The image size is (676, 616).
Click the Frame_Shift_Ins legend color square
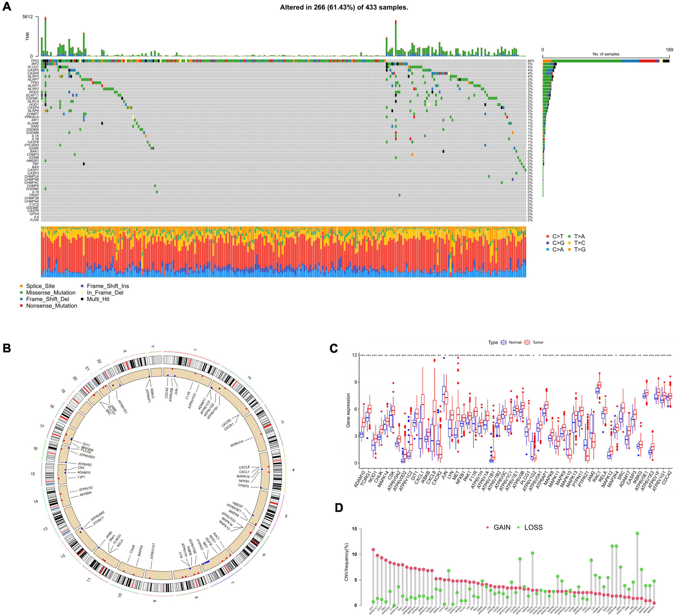(82, 286)
